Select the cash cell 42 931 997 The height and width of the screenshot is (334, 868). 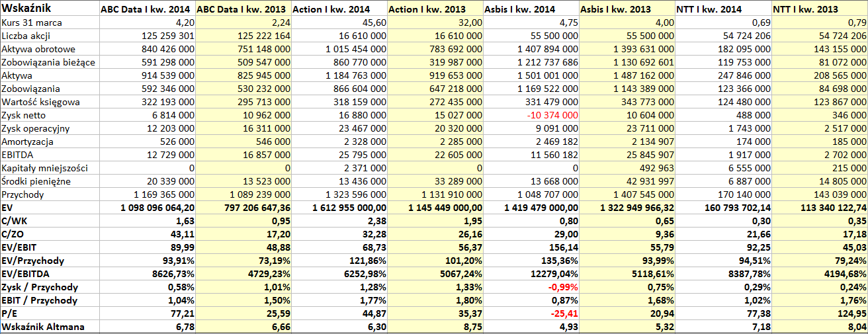tap(627, 181)
